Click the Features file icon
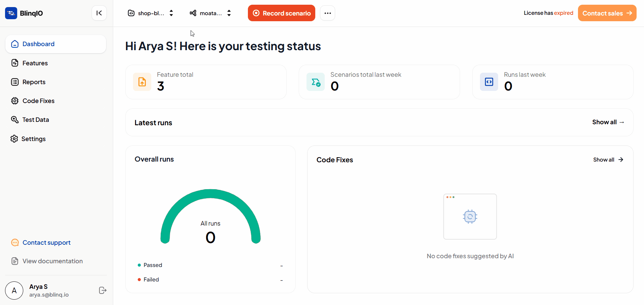This screenshot has height=305, width=644. [x=15, y=63]
